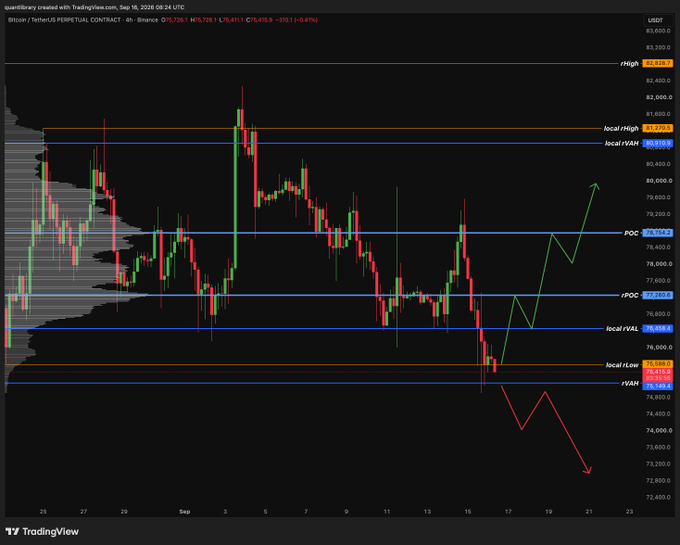Click the orange 81,270.5 price tag
The height and width of the screenshot is (545, 680).
pos(657,128)
